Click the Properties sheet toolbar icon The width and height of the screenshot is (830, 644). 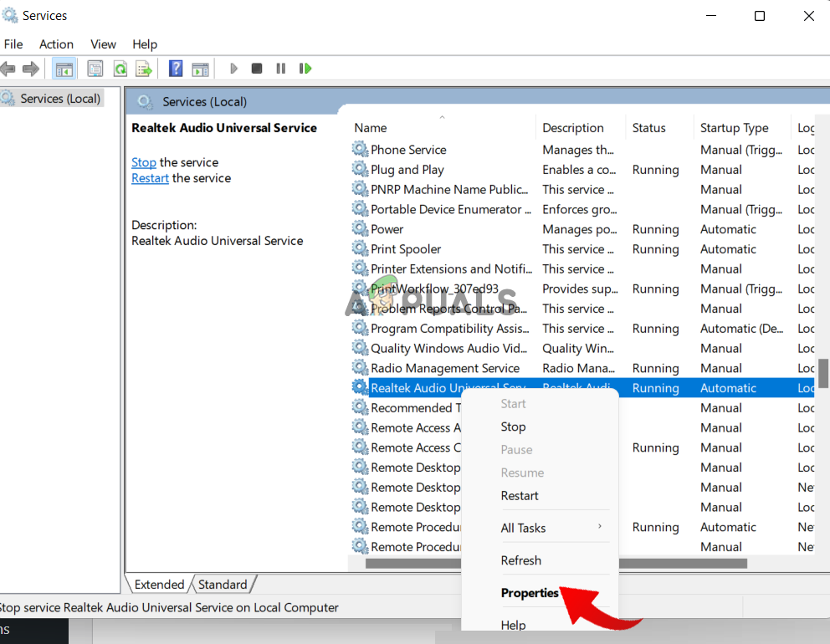pos(95,69)
